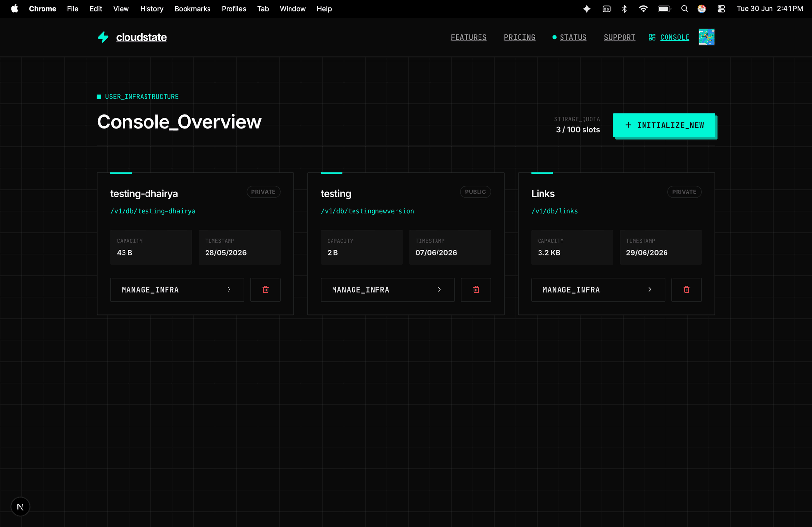The image size is (812, 527).
Task: Open the CONSOLE nav link
Action: tap(675, 37)
